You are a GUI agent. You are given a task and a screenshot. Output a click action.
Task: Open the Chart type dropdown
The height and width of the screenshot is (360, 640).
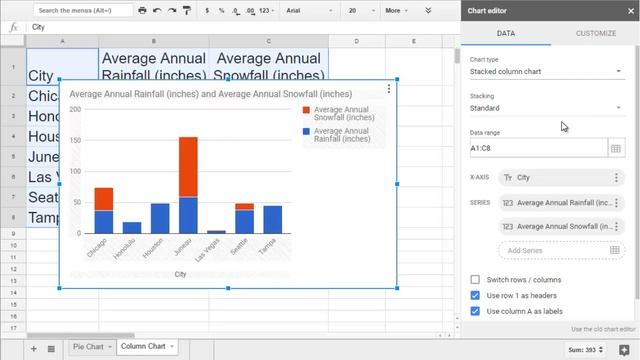[x=547, y=71]
